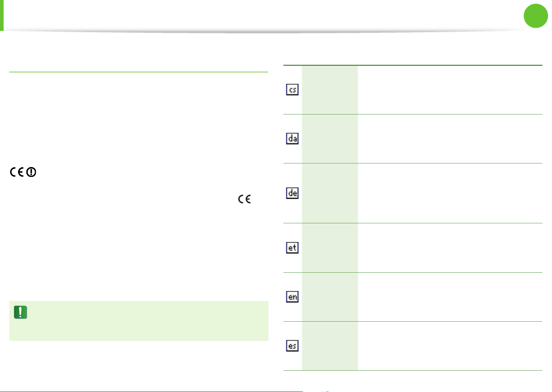Click the dark horizontal bar at page bottom
552x392 pixels.
pos(151,391)
